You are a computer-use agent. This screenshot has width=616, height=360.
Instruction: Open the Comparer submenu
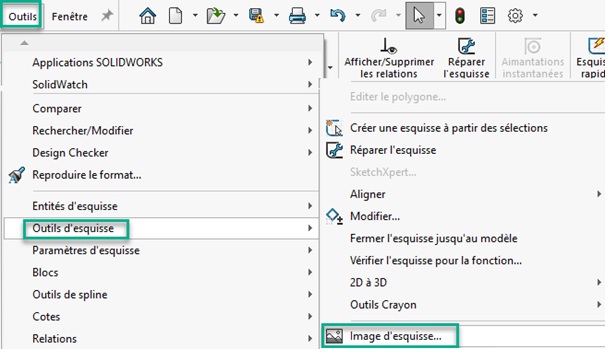[162, 108]
